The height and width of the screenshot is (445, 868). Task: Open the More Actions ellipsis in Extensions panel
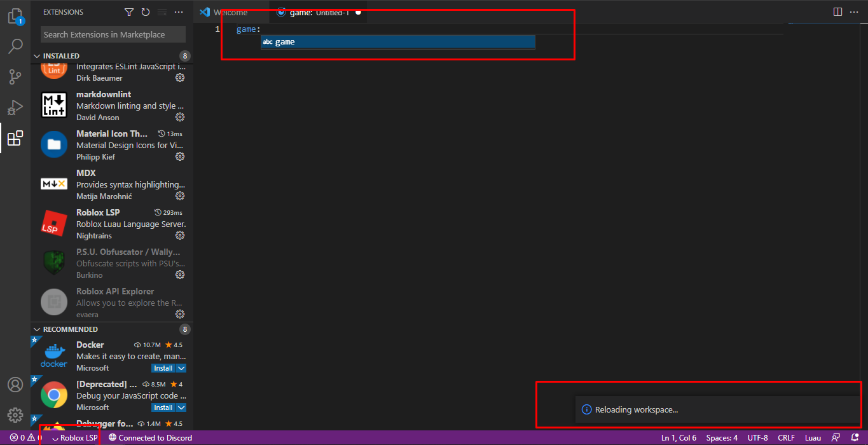coord(179,11)
